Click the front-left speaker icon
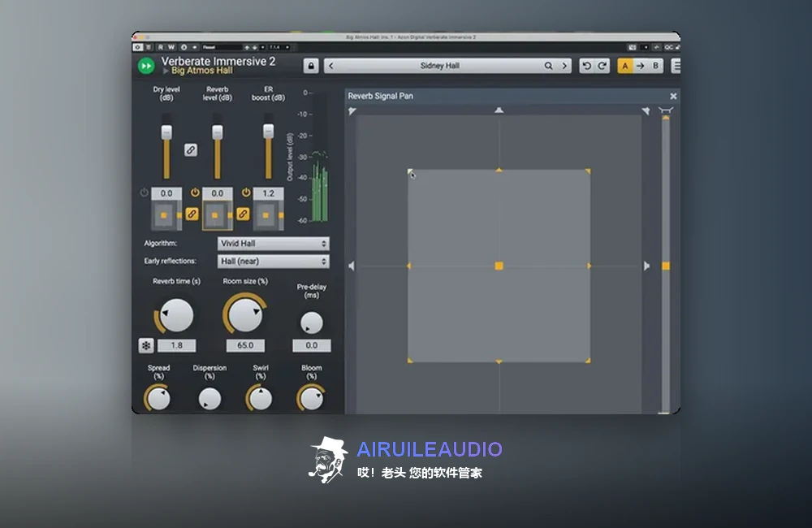The image size is (812, 528). point(352,111)
